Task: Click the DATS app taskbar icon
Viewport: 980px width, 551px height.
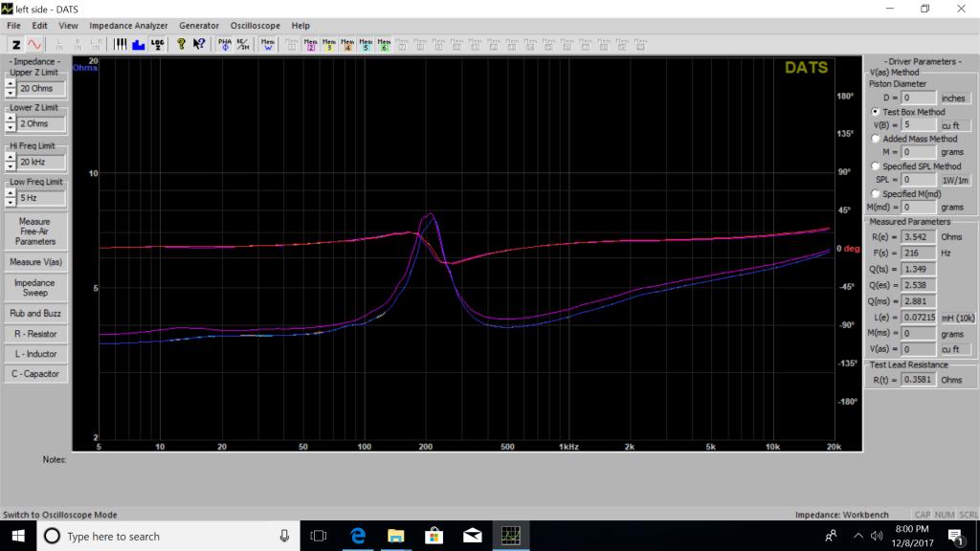Action: click(x=511, y=536)
